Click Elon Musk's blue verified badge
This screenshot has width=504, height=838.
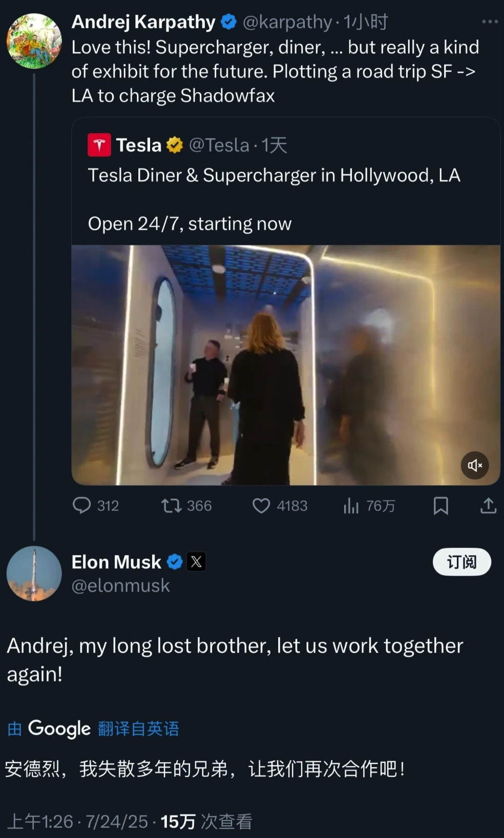point(175,562)
